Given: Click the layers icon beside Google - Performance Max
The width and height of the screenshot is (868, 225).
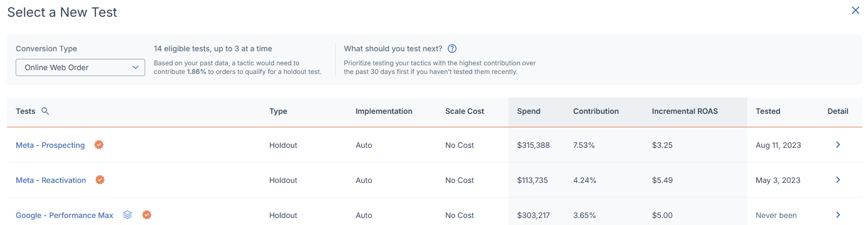Looking at the screenshot, I should point(127,215).
